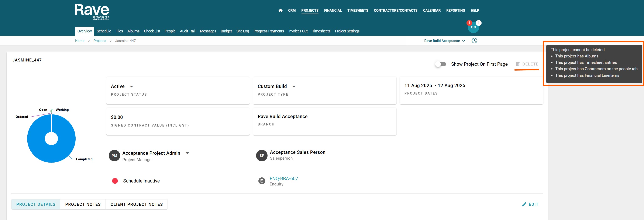Click the Rave logo

92,12
